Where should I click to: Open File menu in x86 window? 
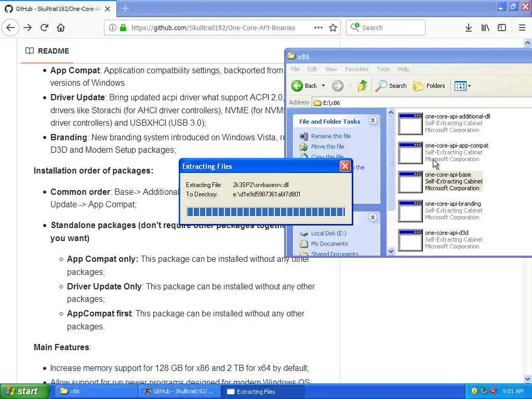(295, 69)
